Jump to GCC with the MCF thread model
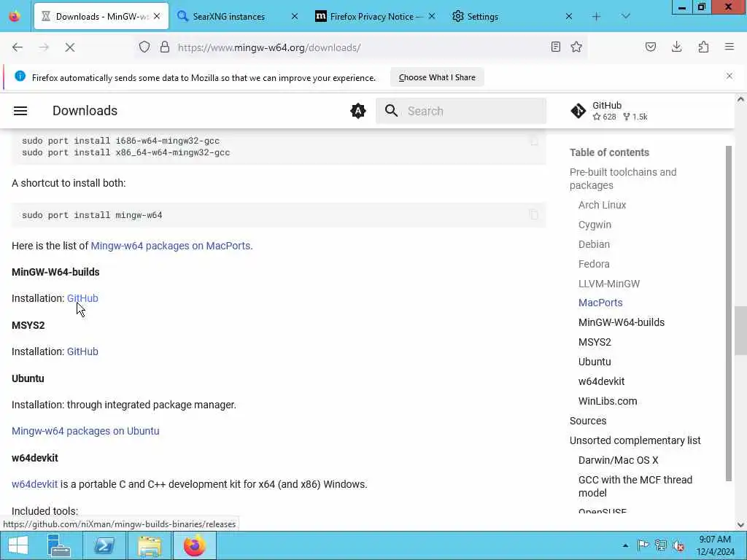Screen dimensions: 747x560 click(x=635, y=486)
